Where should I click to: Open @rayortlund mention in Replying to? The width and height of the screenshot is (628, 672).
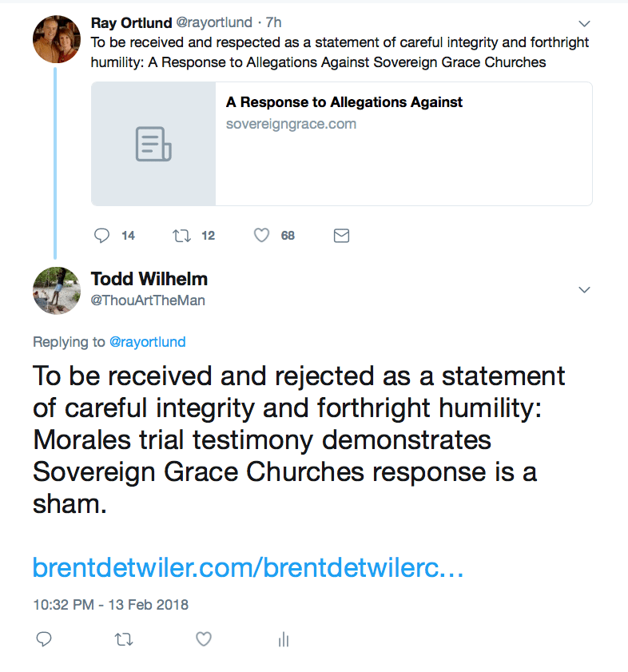[x=147, y=342]
